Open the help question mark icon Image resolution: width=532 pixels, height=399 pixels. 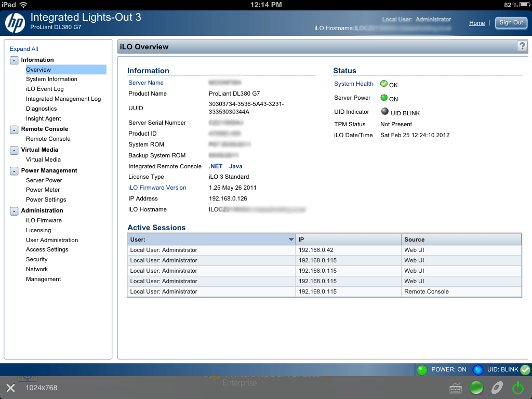point(522,46)
